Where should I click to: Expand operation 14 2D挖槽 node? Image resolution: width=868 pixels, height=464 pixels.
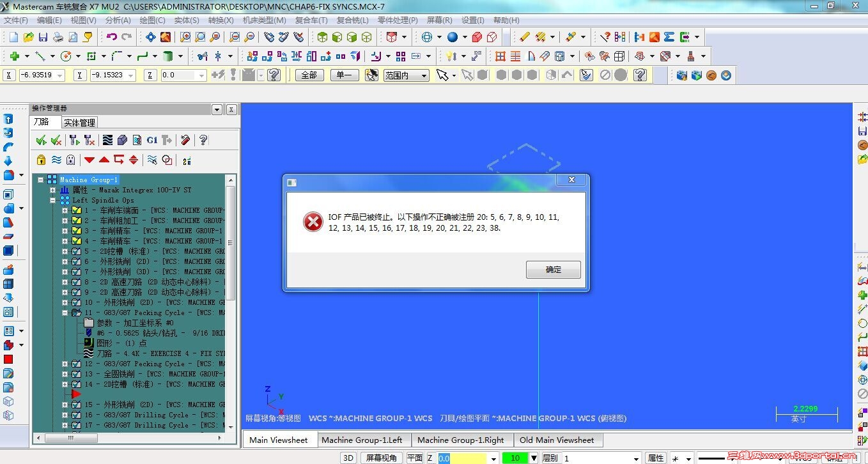click(65, 384)
